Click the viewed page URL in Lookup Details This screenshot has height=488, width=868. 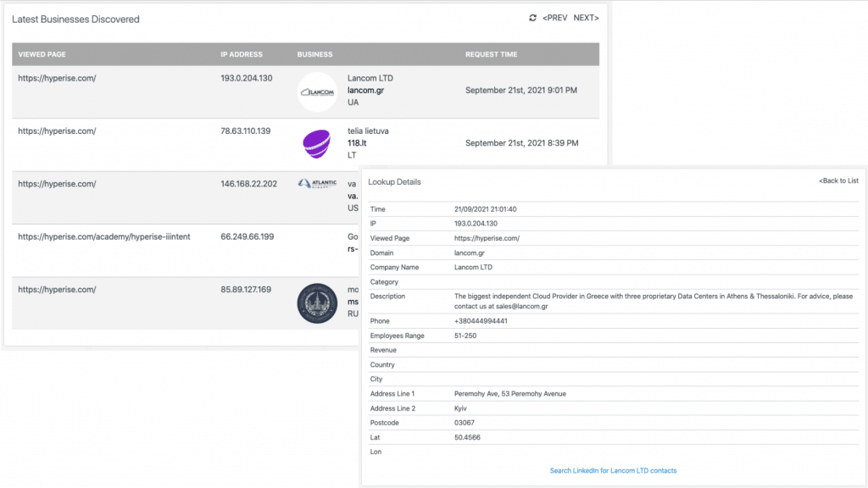pyautogui.click(x=487, y=238)
